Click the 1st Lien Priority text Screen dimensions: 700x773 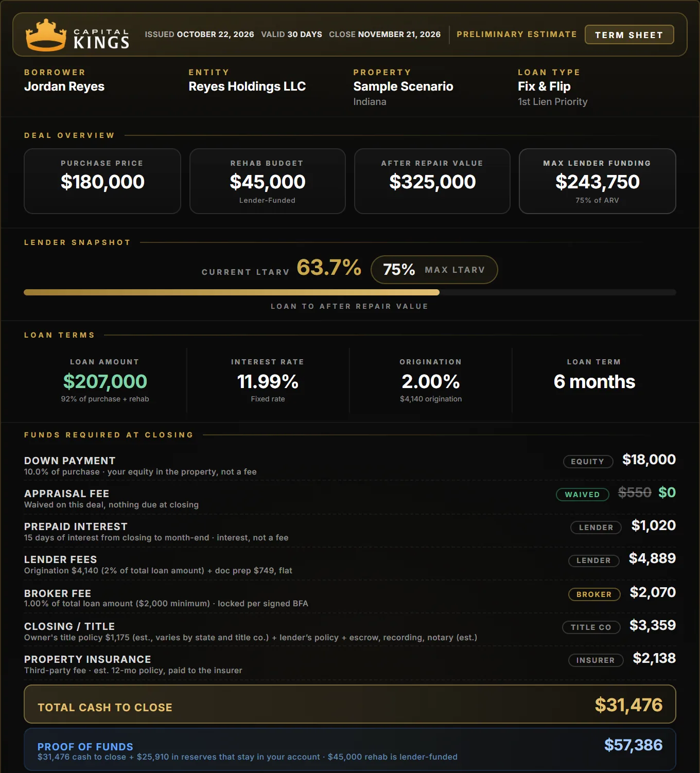553,102
